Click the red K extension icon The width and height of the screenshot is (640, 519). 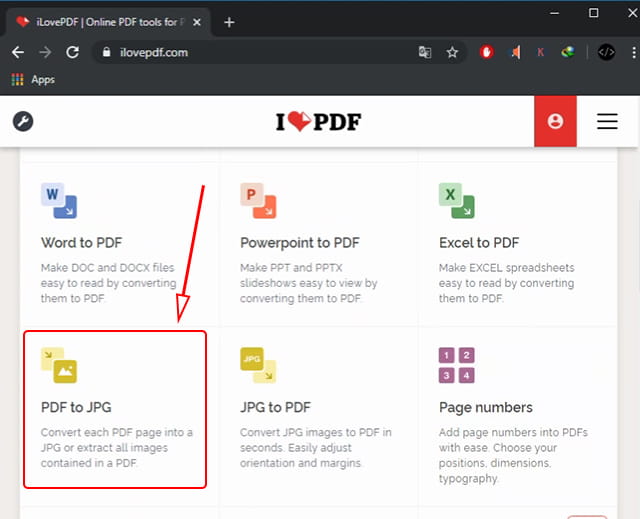540,52
